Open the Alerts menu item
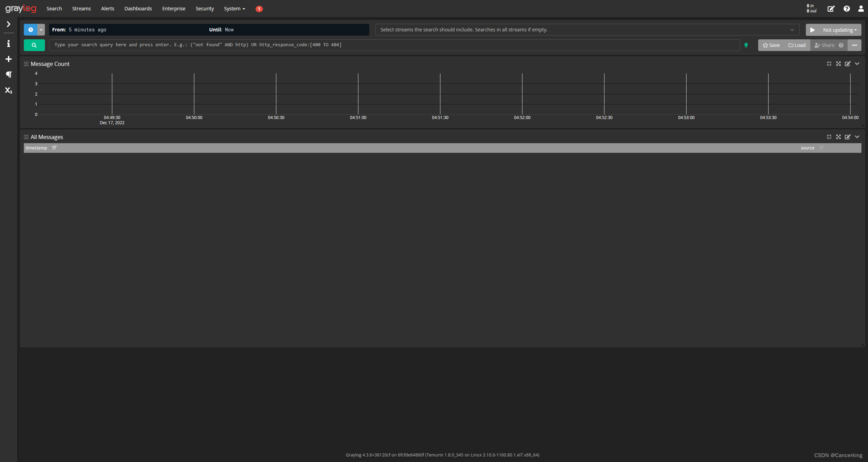Viewport: 868px width, 462px height. pyautogui.click(x=108, y=9)
